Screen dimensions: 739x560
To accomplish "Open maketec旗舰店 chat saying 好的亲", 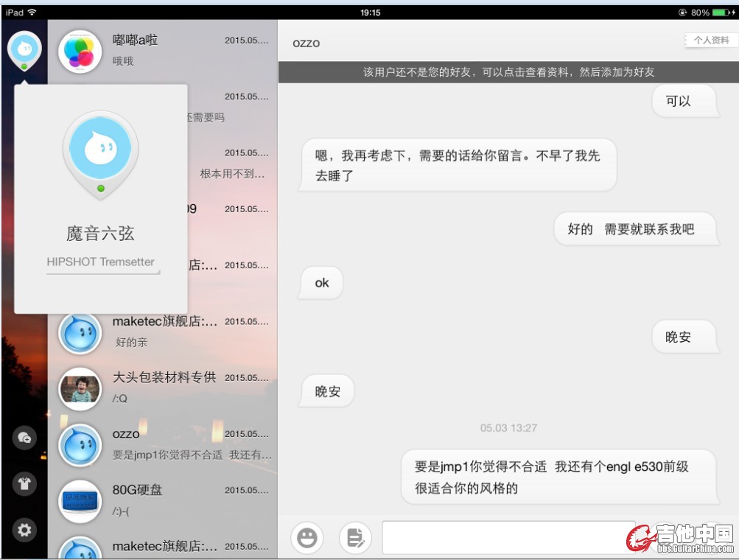I will [x=163, y=332].
